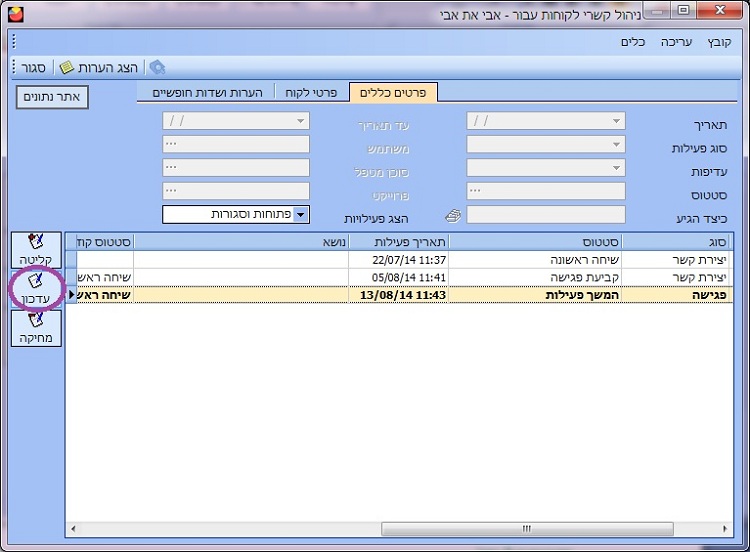750x552 pixels.
Task: Click the המשך פעילות status cell
Action: (x=535, y=295)
